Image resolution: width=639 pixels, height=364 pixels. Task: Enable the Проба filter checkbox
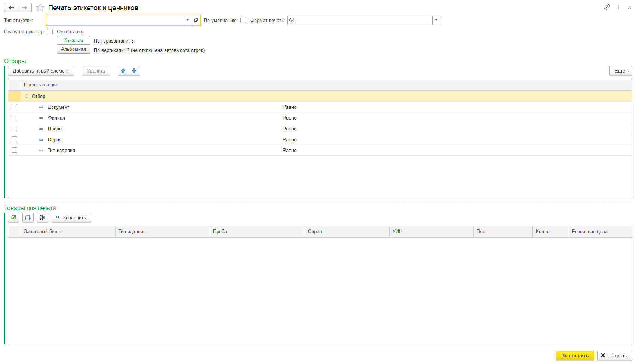[15, 129]
